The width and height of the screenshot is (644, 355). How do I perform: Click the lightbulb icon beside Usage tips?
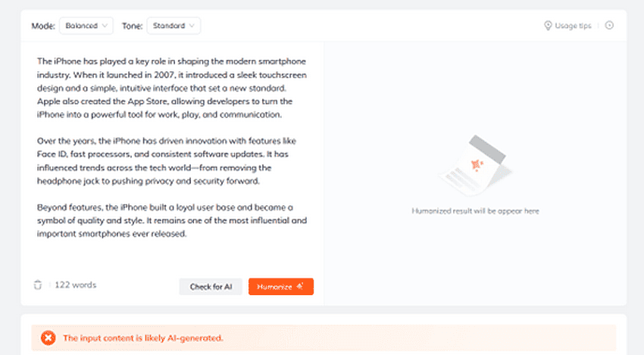coord(548,26)
